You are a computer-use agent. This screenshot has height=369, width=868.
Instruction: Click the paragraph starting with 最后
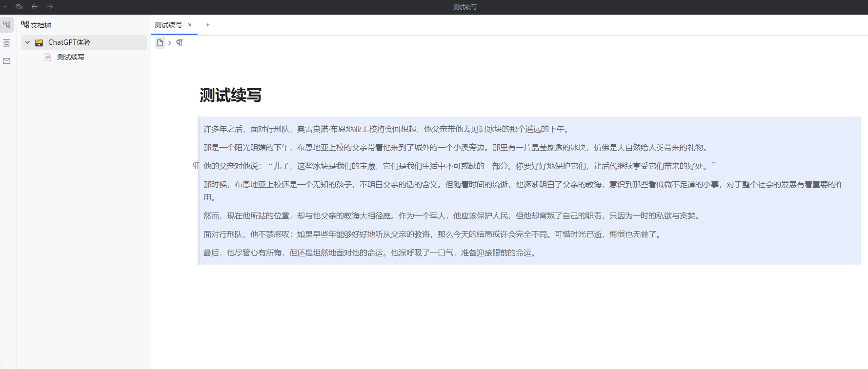click(x=371, y=253)
